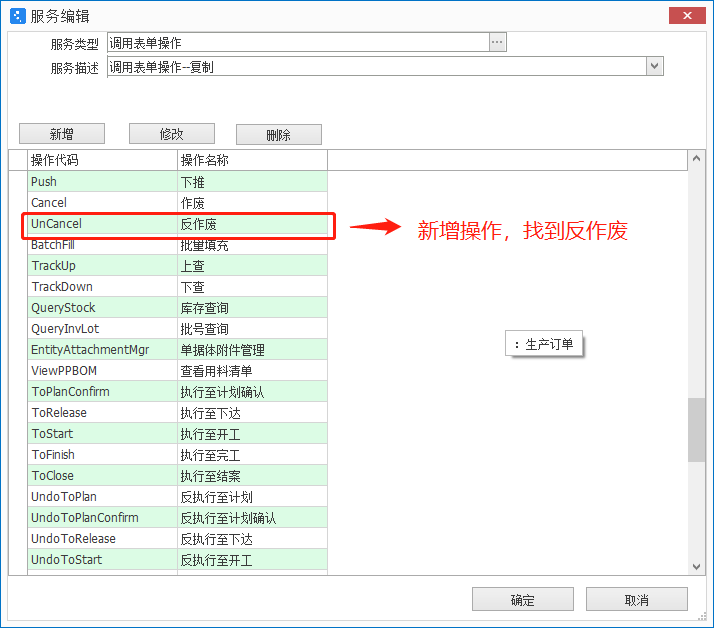Select the UndoToPlanConfirm code cell
The width and height of the screenshot is (714, 628).
tap(102, 517)
